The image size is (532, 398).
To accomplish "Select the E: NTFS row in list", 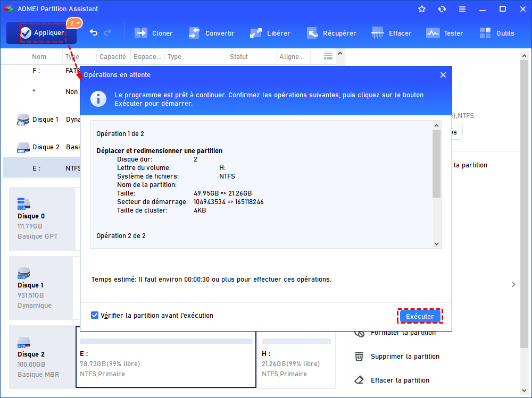I will 41,168.
